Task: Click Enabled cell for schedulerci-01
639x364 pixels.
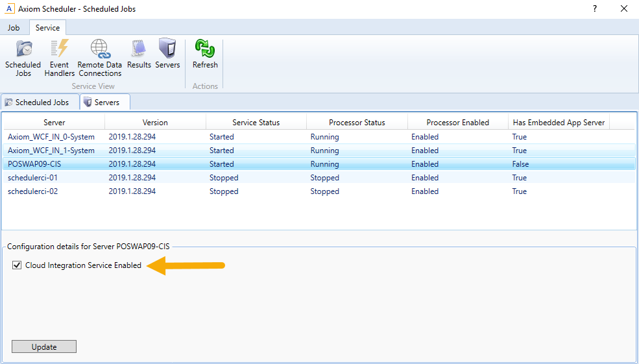Action: pos(425,178)
